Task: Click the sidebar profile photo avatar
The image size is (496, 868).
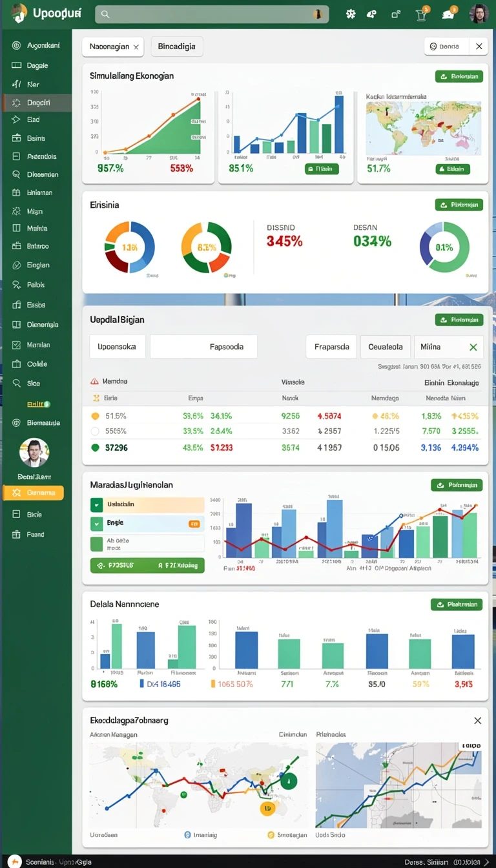Action: (x=34, y=453)
